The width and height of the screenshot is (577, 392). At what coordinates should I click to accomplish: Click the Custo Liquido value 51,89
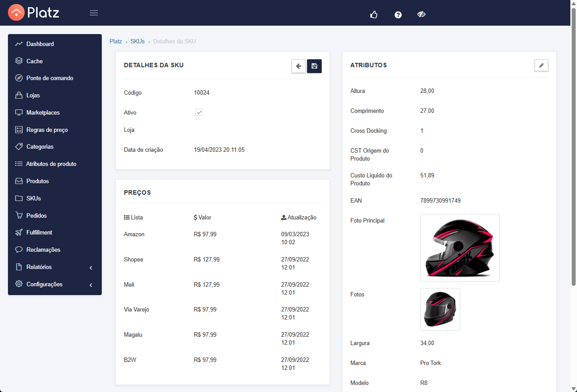(427, 175)
